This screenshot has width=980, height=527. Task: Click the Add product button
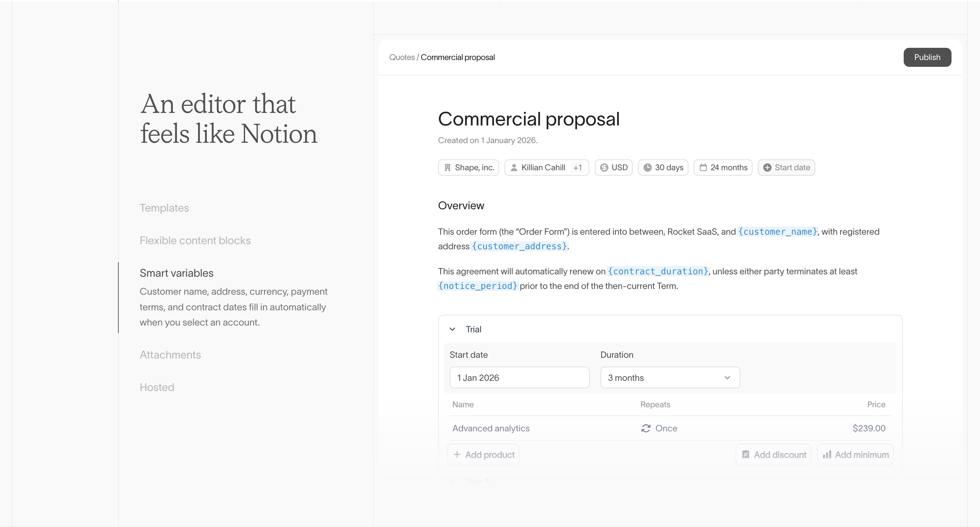(483, 455)
